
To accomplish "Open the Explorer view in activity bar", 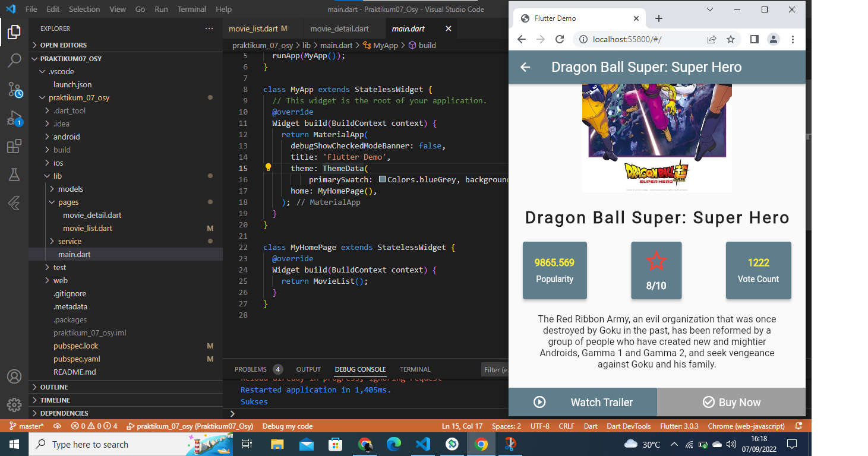I will [14, 32].
